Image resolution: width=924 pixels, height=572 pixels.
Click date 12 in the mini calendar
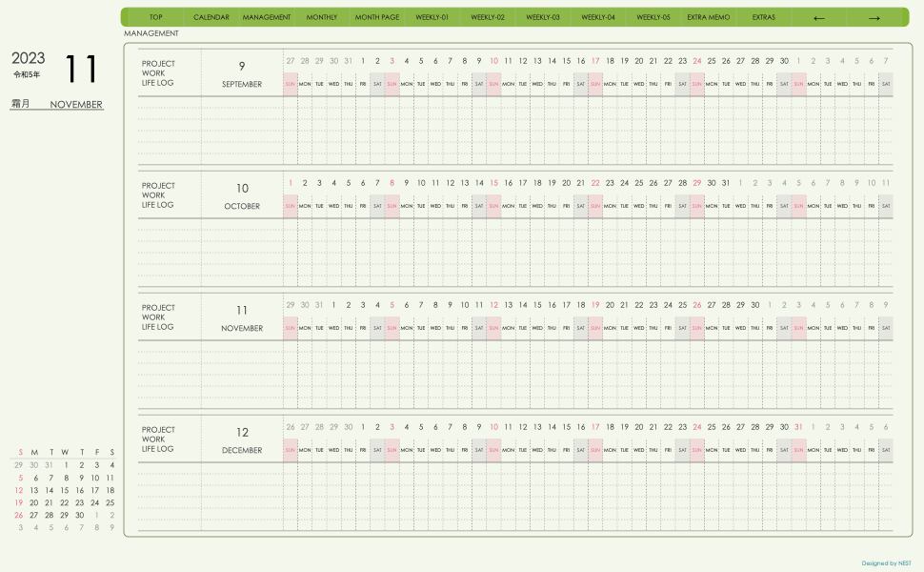[x=19, y=491]
